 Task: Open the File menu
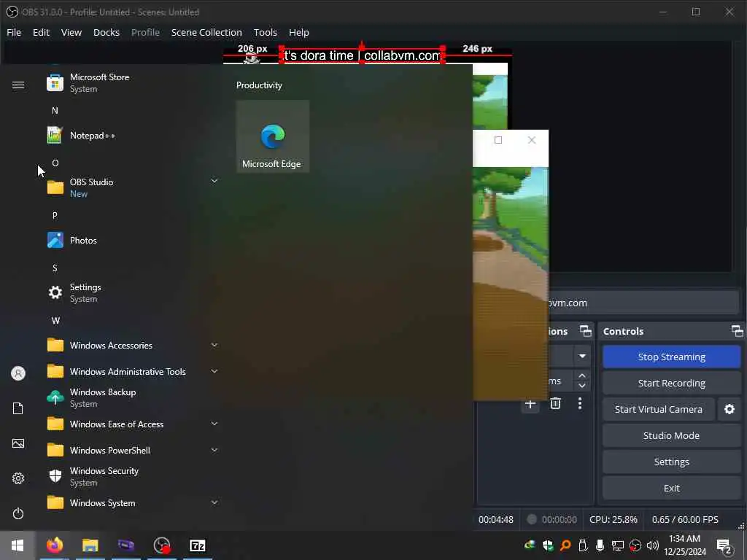(x=14, y=32)
